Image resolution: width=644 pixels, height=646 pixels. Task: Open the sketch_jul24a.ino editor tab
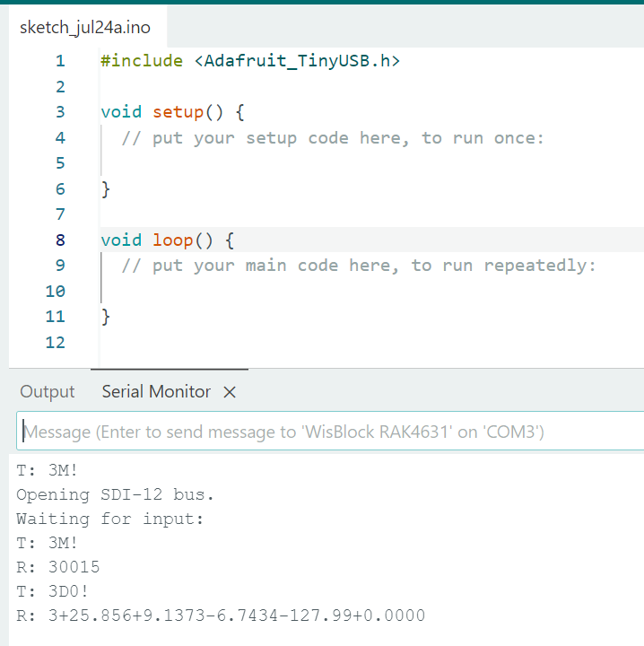coord(85,28)
